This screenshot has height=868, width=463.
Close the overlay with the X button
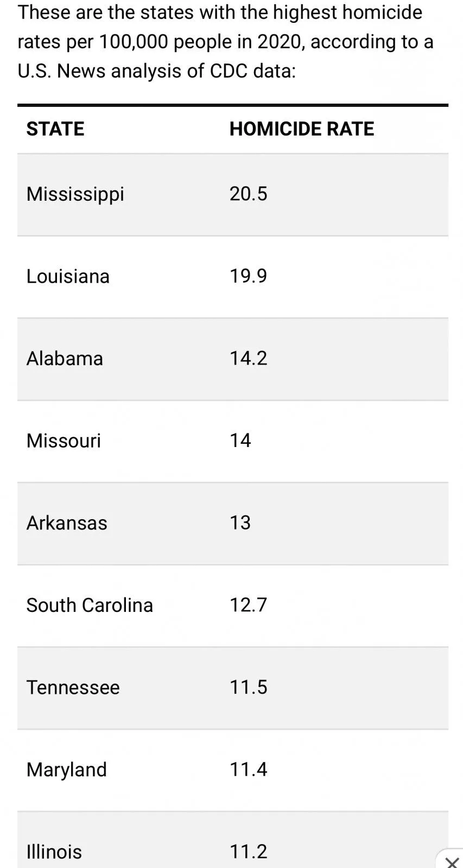coord(452,861)
